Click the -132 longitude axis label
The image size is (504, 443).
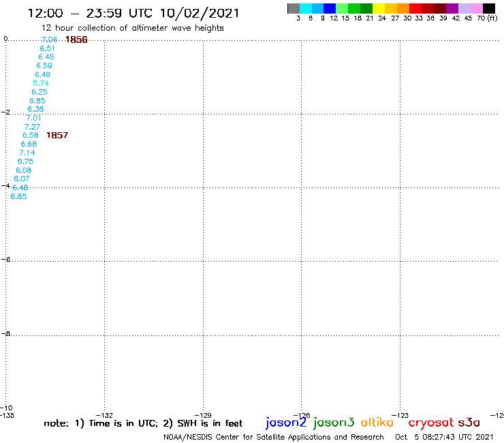click(104, 415)
